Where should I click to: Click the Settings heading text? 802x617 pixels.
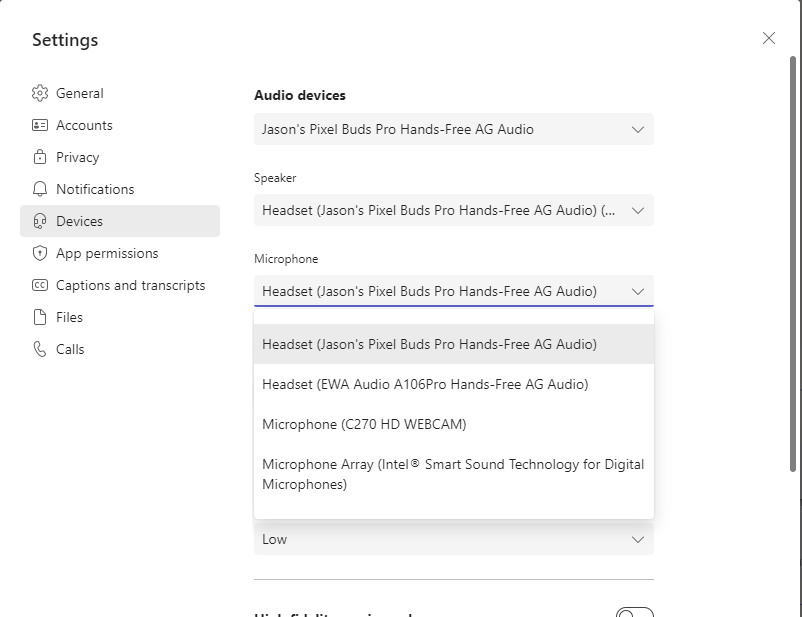[x=65, y=40]
